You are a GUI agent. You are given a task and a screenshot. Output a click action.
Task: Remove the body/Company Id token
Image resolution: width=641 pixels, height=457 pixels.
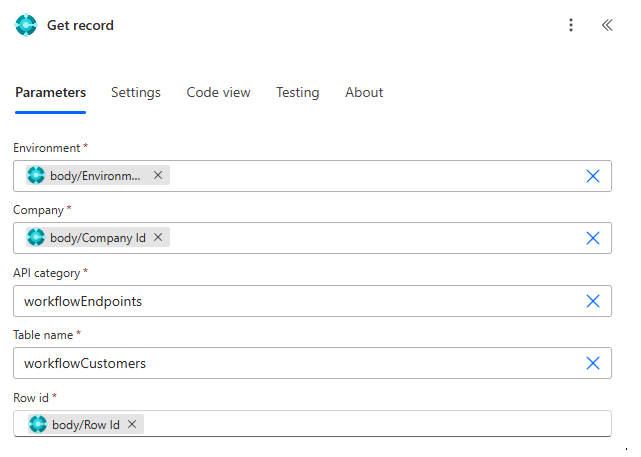click(158, 237)
